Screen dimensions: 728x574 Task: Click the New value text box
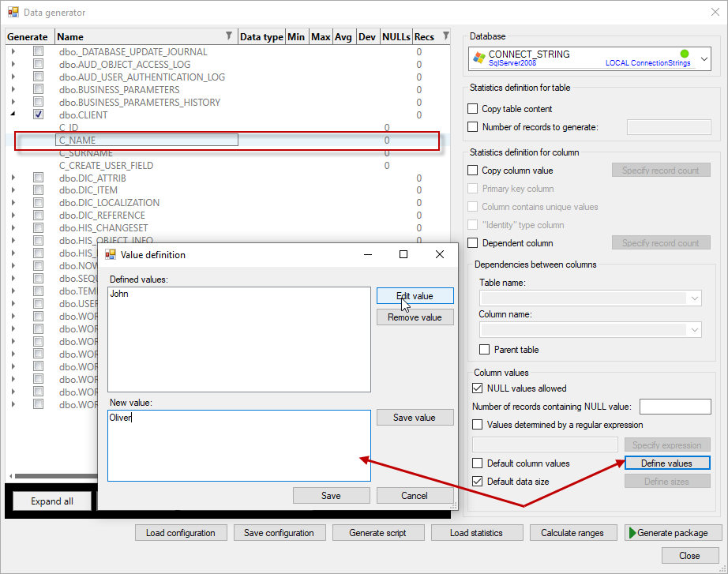tap(239, 445)
